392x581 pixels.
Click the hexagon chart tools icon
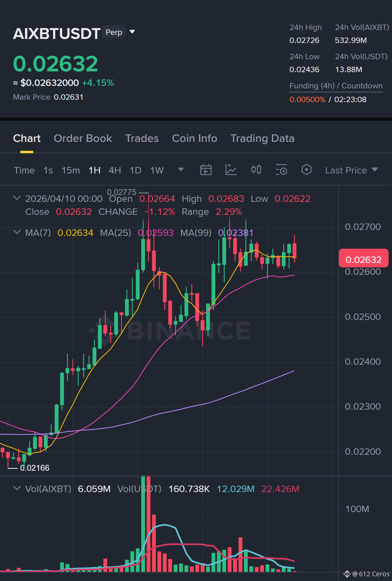point(306,170)
